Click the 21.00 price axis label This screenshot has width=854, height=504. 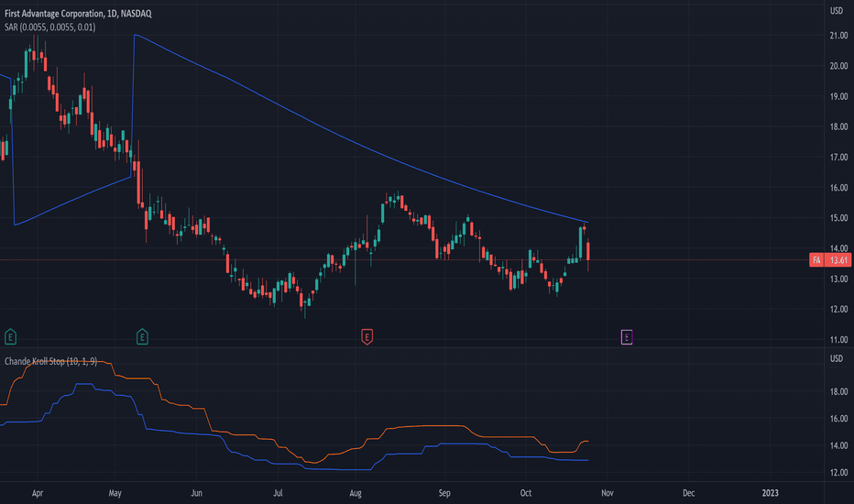[838, 36]
